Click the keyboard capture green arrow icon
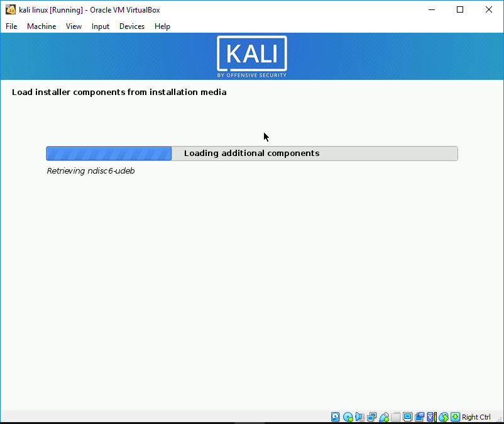 coord(455,417)
